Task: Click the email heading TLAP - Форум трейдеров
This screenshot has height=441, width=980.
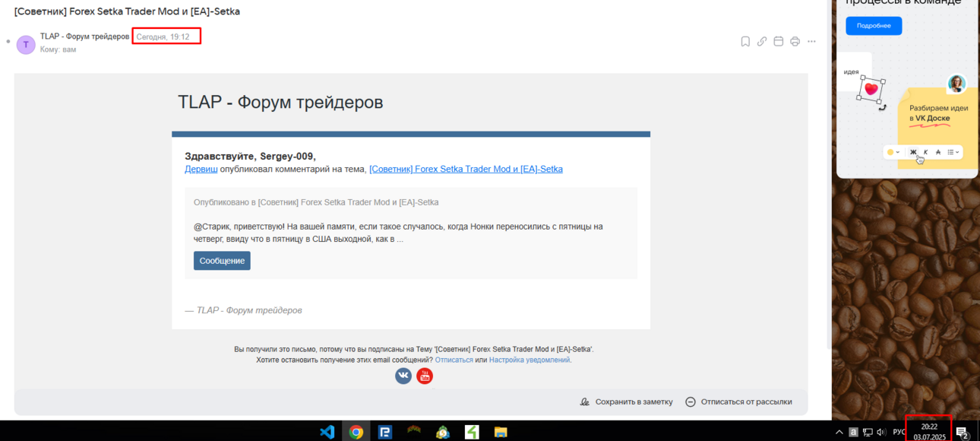Action: pyautogui.click(x=280, y=102)
